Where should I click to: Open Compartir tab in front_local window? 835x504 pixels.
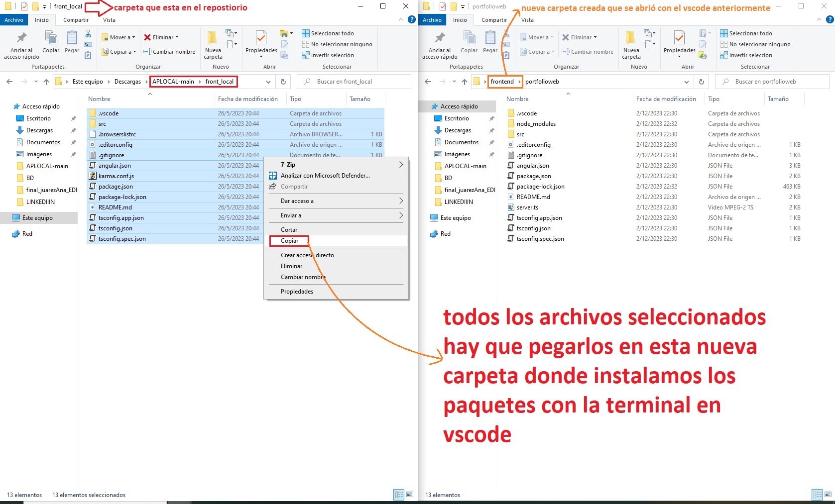click(76, 20)
